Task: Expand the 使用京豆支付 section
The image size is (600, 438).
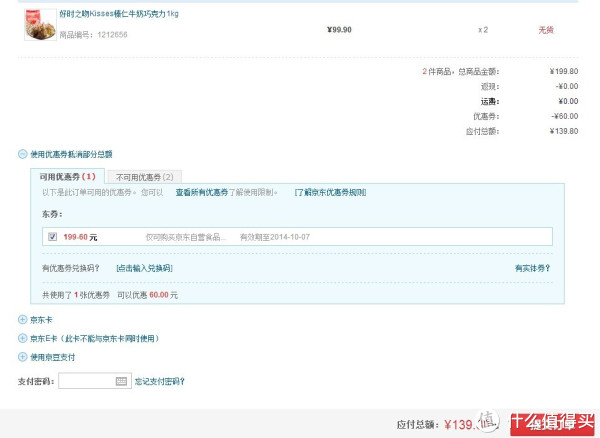Action: (23, 357)
